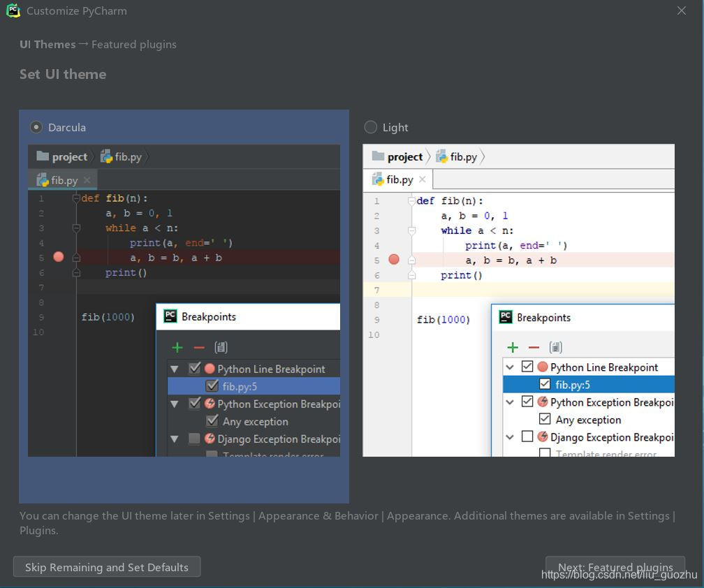Click Python Line Breakpoint red icon, Darcula preview
The image size is (704, 588).
click(x=210, y=369)
